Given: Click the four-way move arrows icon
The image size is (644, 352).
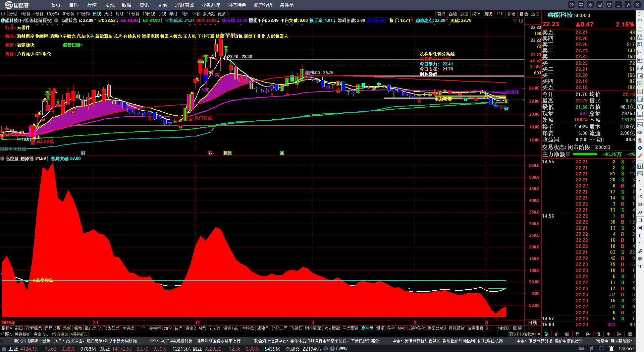Looking at the screenshot, I should 640,148.
